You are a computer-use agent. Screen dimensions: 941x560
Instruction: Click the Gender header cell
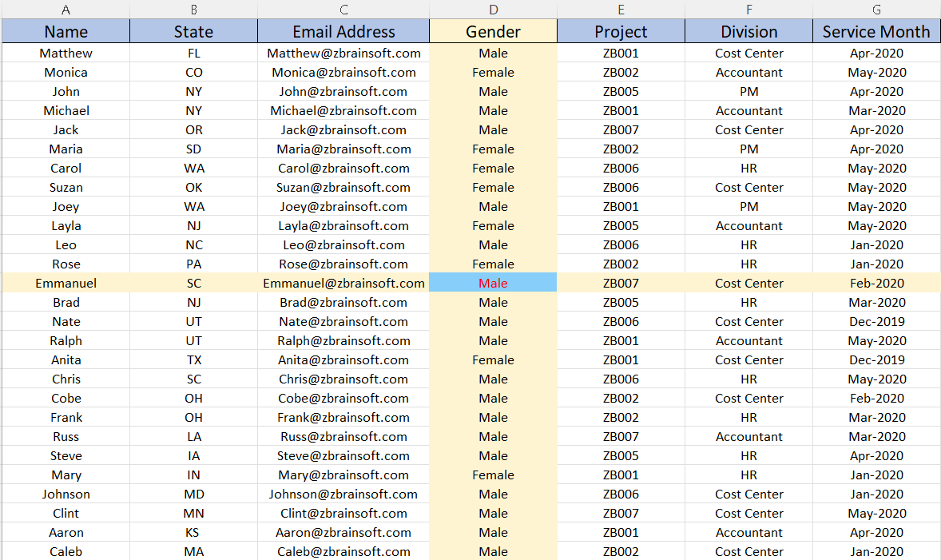click(x=493, y=31)
